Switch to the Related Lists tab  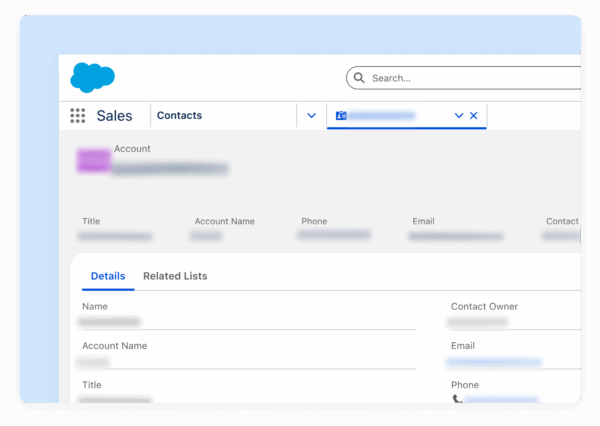175,276
